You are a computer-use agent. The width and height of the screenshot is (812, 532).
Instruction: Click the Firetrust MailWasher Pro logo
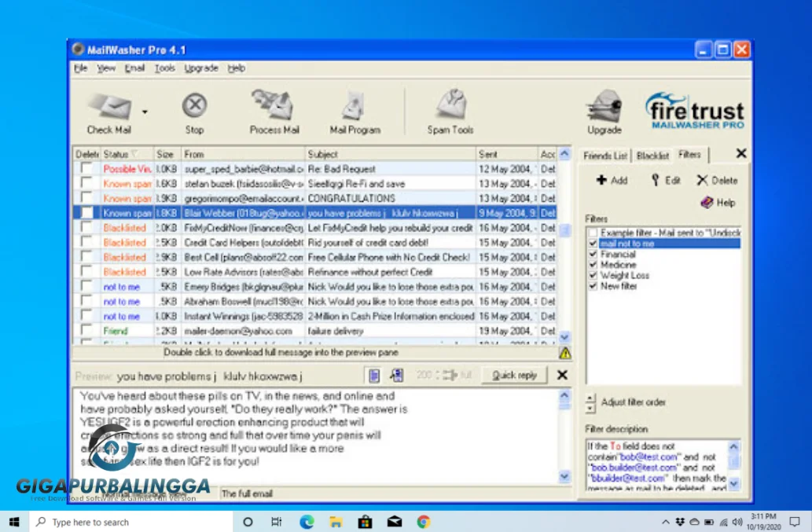click(x=694, y=110)
